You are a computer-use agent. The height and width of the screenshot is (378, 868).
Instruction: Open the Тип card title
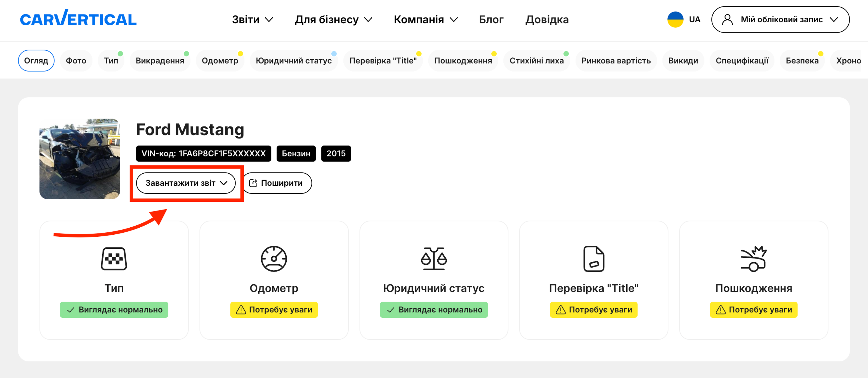coord(114,288)
